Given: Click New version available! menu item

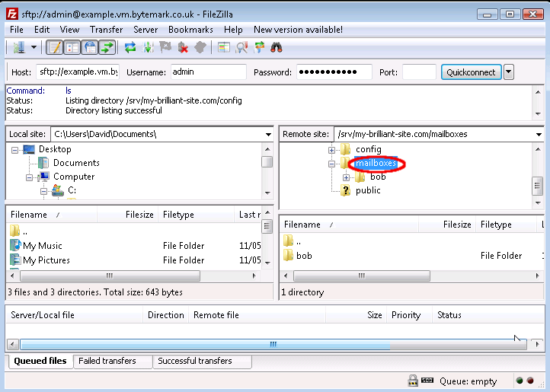Looking at the screenshot, I should [298, 30].
